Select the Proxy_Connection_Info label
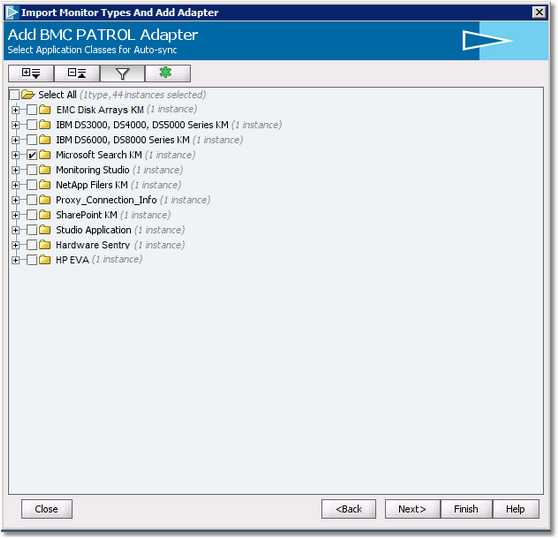Viewport: 558px width, 539px height. (106, 200)
